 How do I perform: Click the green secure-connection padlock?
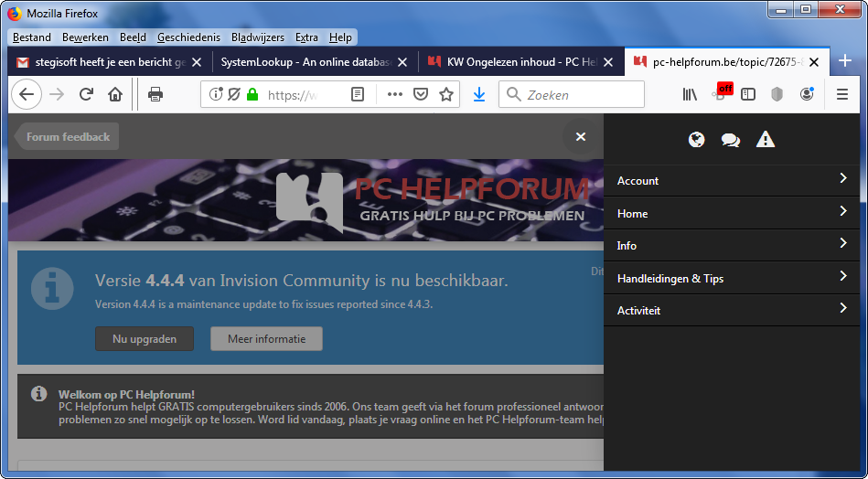click(x=252, y=94)
